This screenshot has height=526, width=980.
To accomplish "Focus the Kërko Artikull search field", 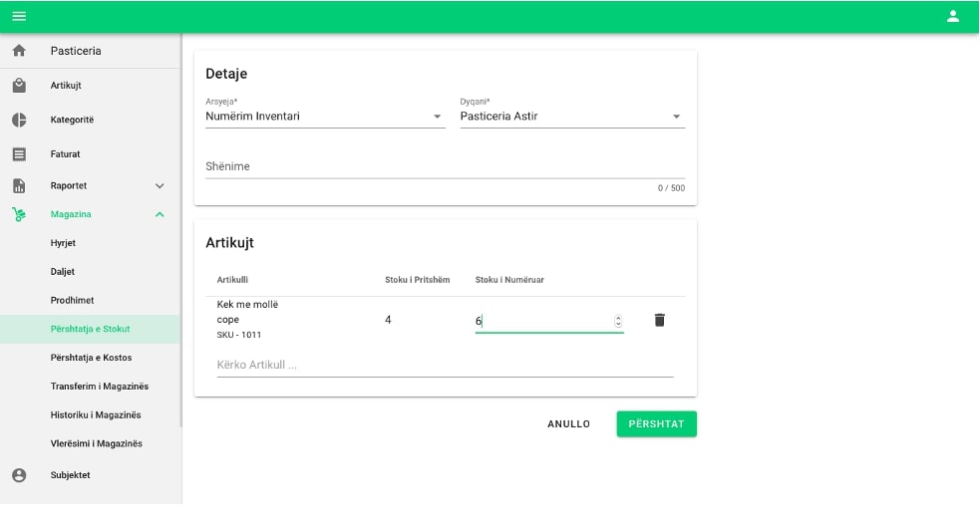I will [x=445, y=365].
